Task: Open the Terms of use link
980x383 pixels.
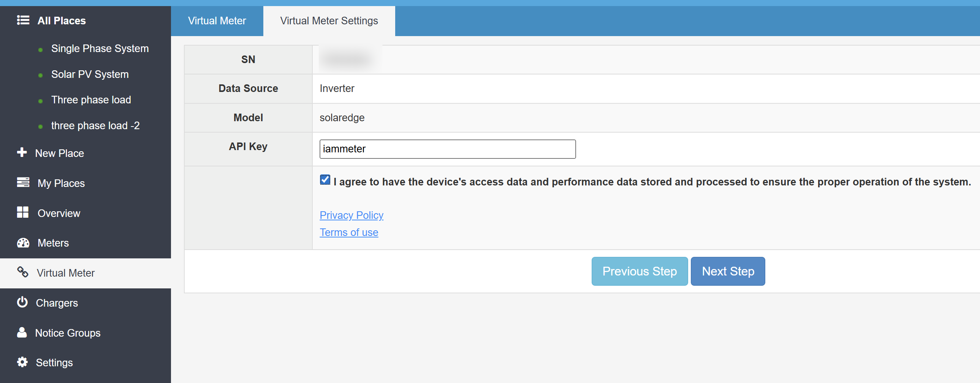Action: click(x=349, y=233)
